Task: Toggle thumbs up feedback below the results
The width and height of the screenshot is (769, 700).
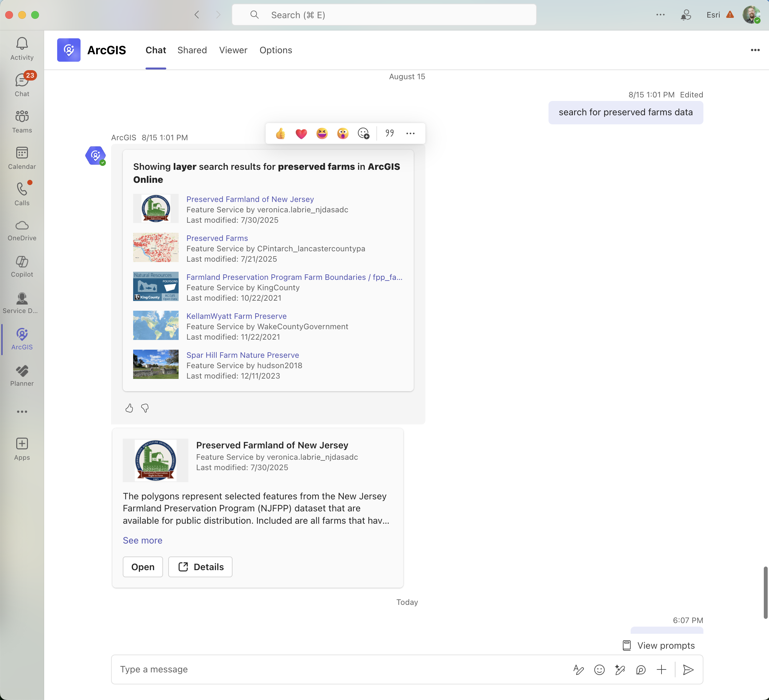Action: (x=129, y=408)
